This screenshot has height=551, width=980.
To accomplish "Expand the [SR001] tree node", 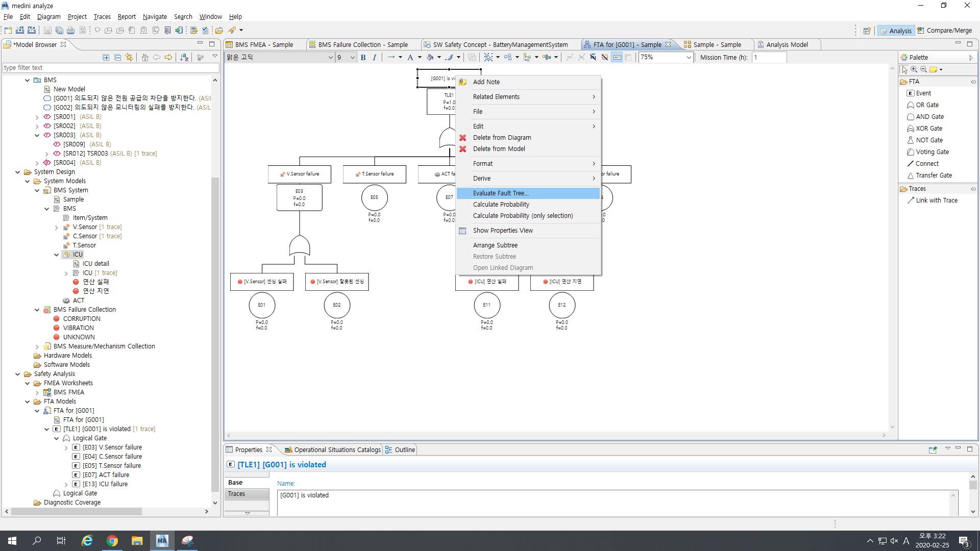I will (x=37, y=117).
